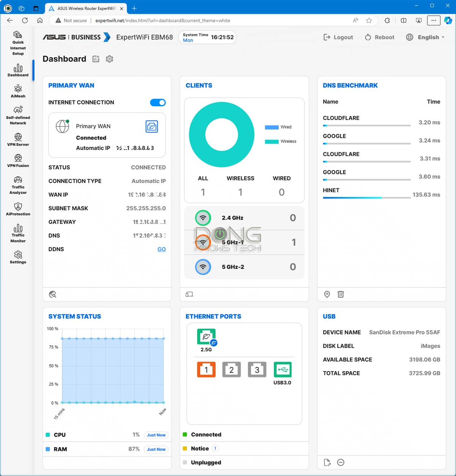This screenshot has width=456, height=476.
Task: Click the Reboot button
Action: [x=379, y=37]
